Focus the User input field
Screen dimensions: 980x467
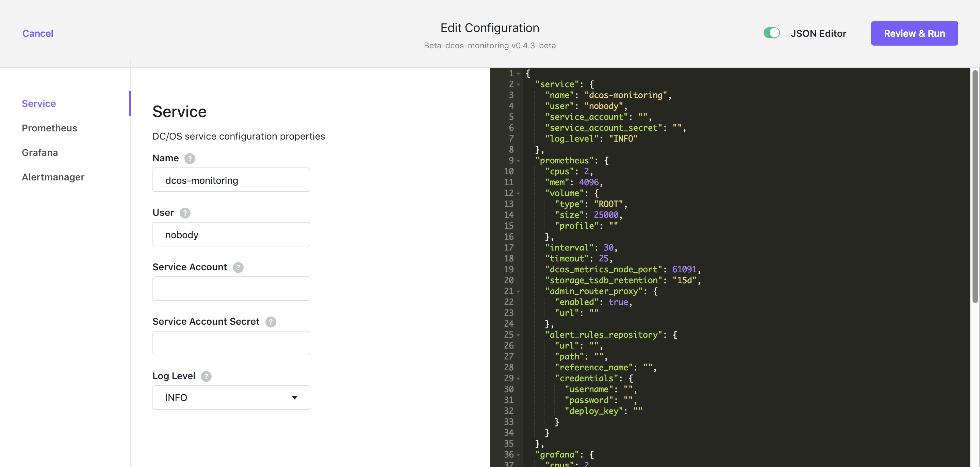[231, 234]
